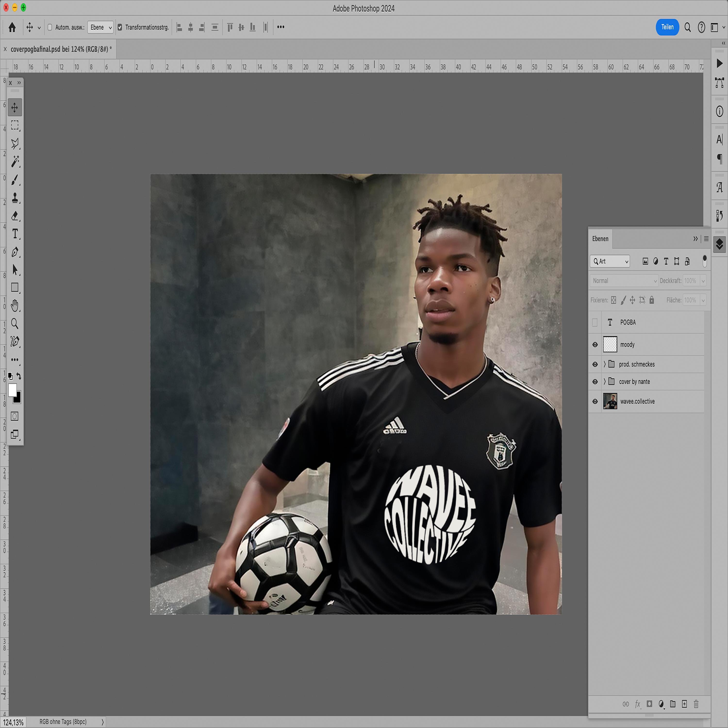The width and height of the screenshot is (728, 728).
Task: Expand the cover by nante group
Action: [604, 382]
